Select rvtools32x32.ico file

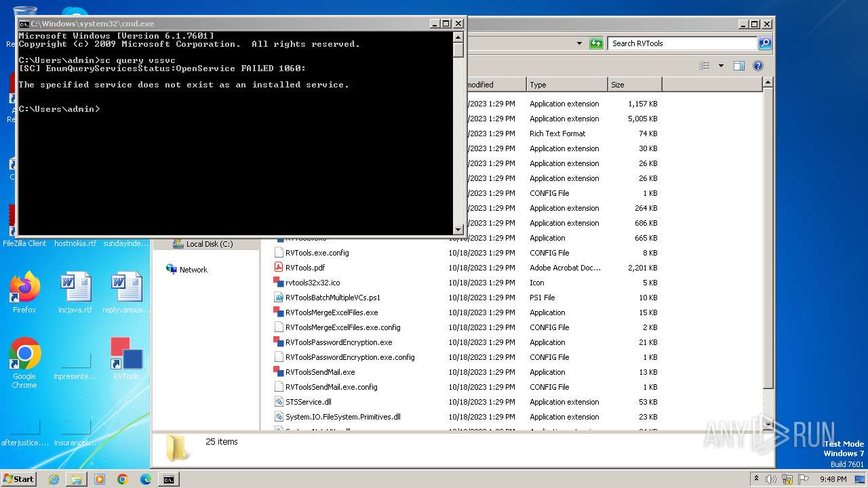[312, 283]
